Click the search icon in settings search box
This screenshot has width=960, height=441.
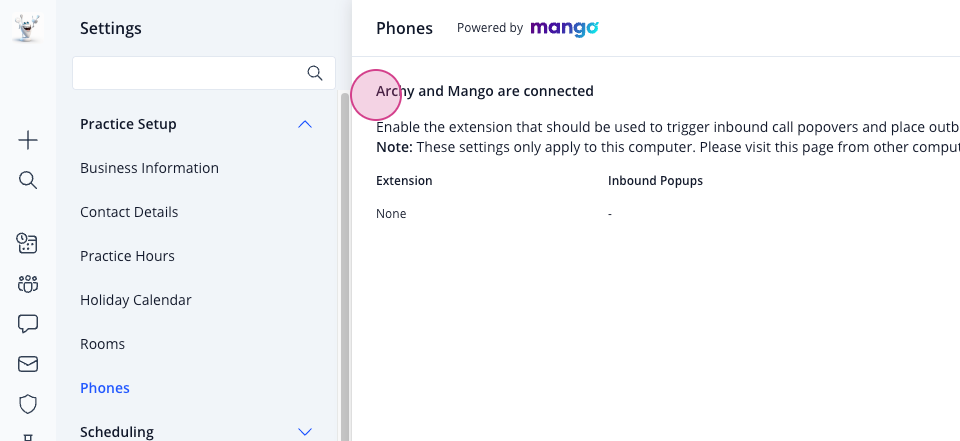pos(315,74)
